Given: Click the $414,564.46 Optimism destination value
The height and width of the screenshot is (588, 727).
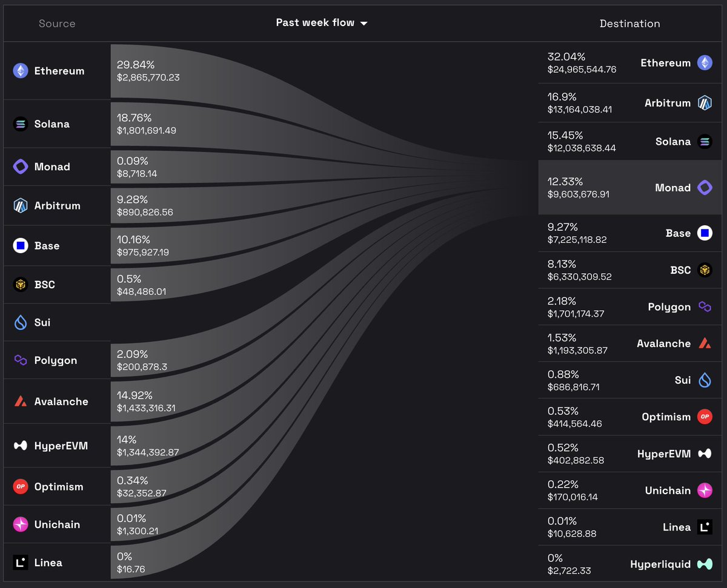Looking at the screenshot, I should click(x=574, y=423).
